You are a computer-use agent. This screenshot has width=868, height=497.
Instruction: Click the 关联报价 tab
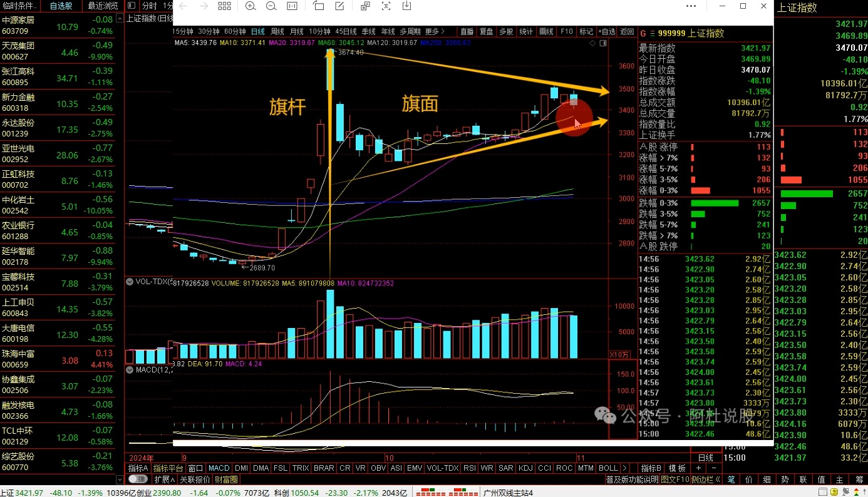coord(195,479)
